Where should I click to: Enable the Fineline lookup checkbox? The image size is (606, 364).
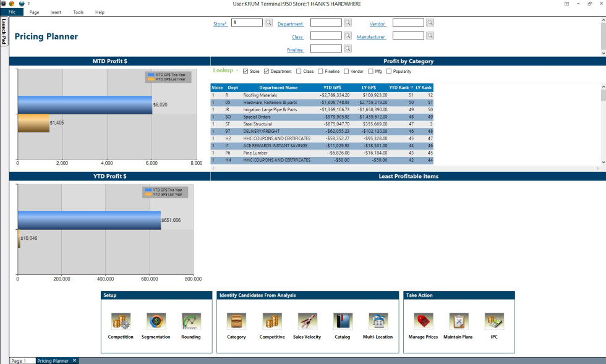[320, 72]
